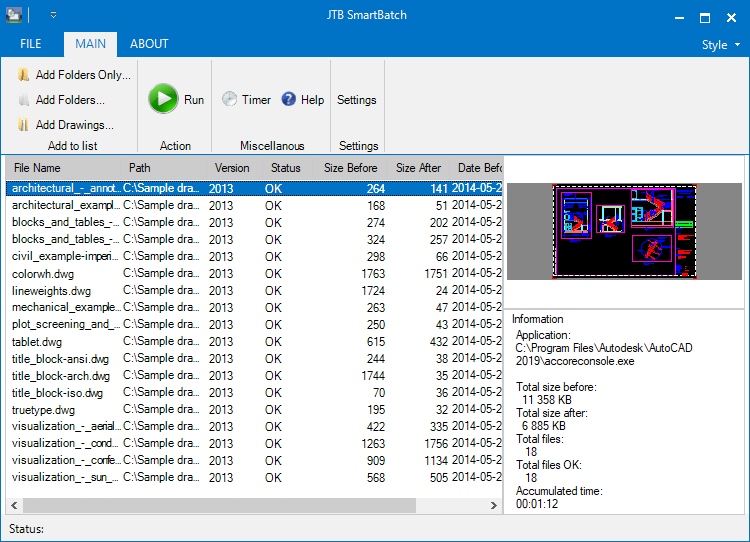Click the horizontal scrollbar left arrow
Screen dimensions: 750x542
pyautogui.click(x=14, y=505)
